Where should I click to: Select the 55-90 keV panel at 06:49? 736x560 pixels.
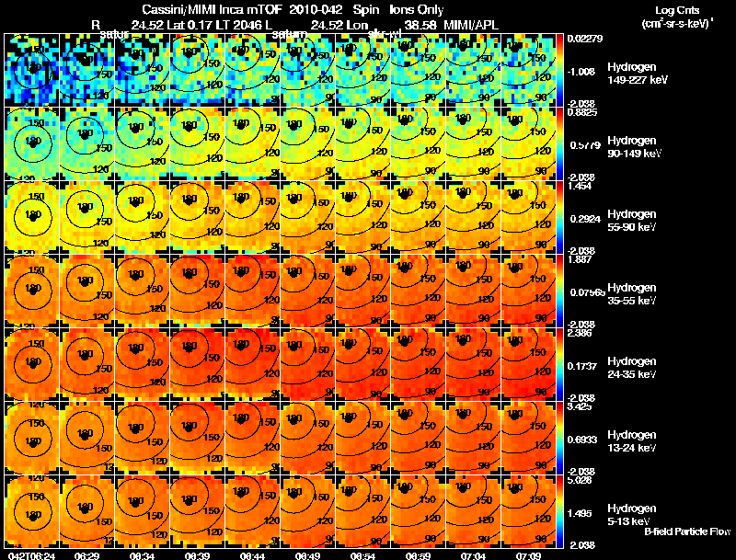pyautogui.click(x=307, y=218)
